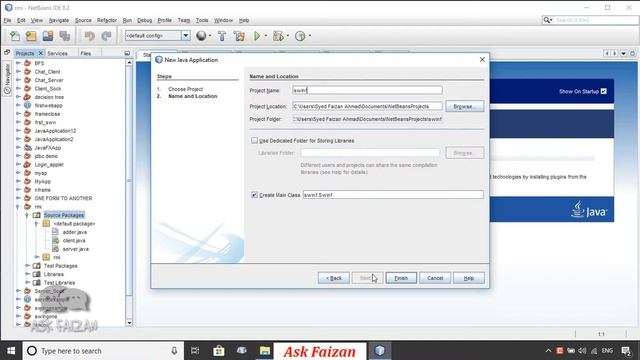Click the Finish button
Viewport: 640px width, 360px height.
point(401,278)
